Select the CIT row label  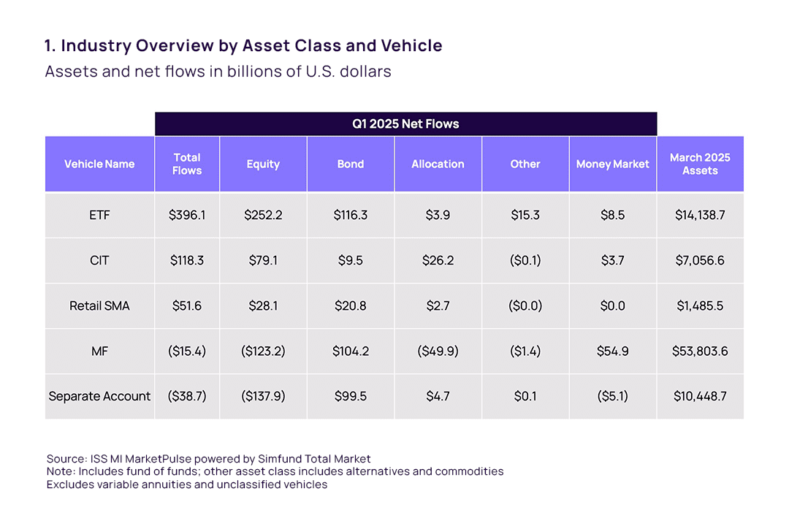coord(99,261)
